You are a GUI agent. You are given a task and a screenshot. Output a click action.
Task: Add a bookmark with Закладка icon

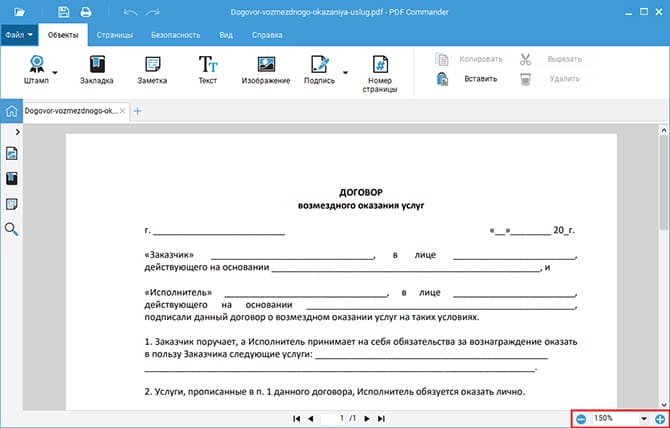pos(97,66)
